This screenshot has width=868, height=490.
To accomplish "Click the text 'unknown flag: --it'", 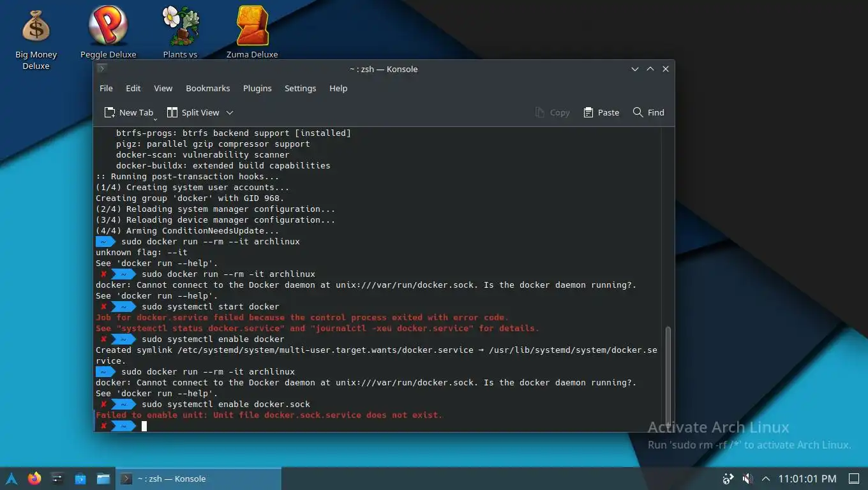I will click(x=142, y=252).
